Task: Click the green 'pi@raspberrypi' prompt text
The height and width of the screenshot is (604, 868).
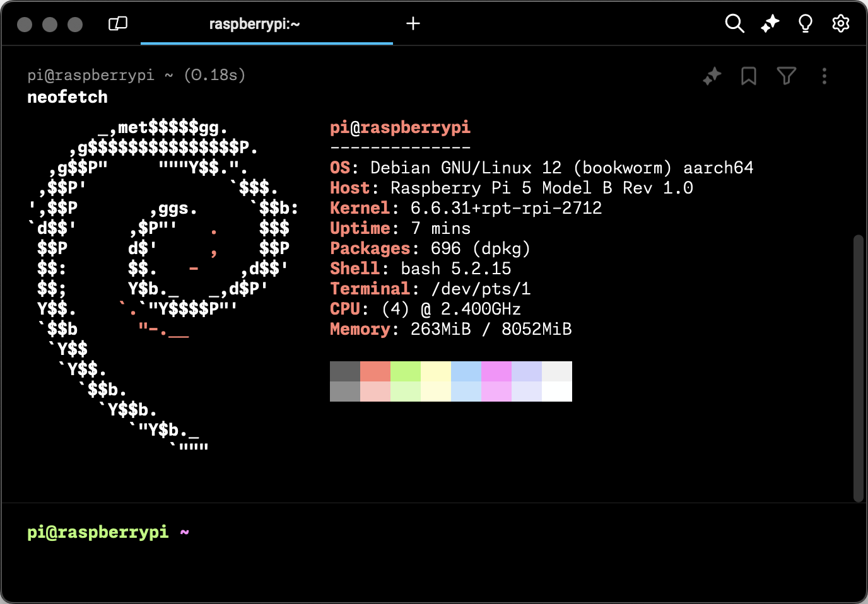Action: click(98, 532)
